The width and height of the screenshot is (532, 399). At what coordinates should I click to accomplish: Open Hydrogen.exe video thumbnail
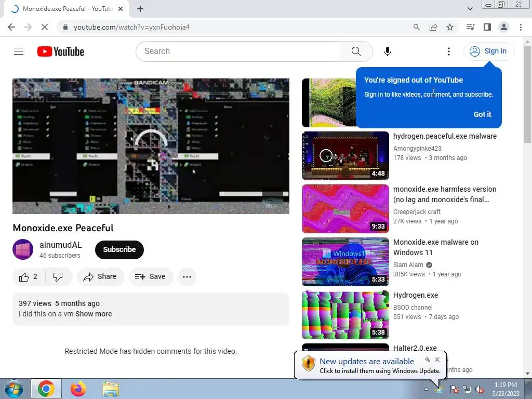pyautogui.click(x=345, y=314)
